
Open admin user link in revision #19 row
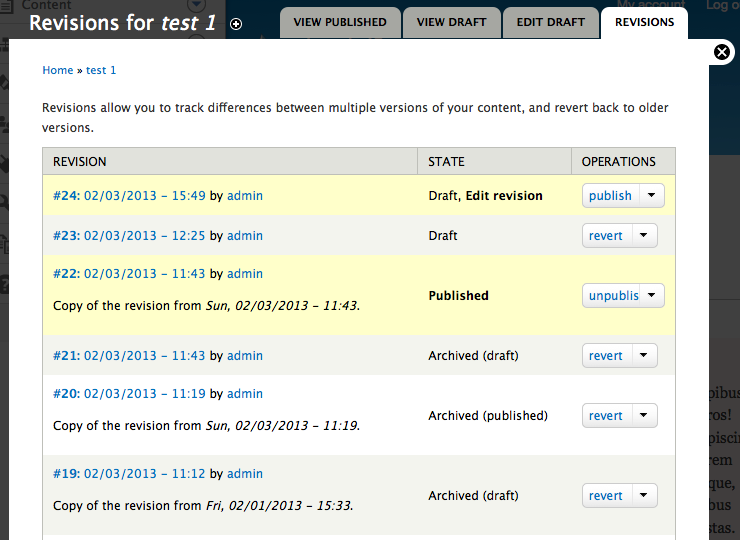click(x=245, y=473)
